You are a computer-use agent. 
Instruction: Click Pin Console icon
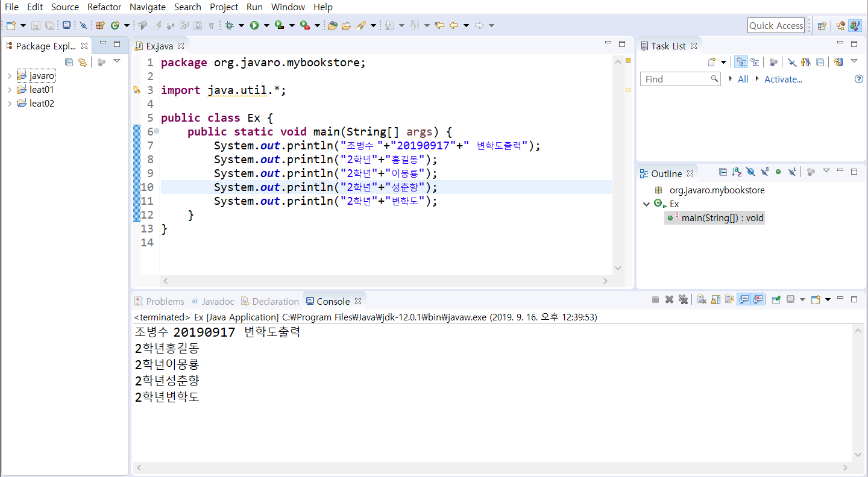(776, 299)
